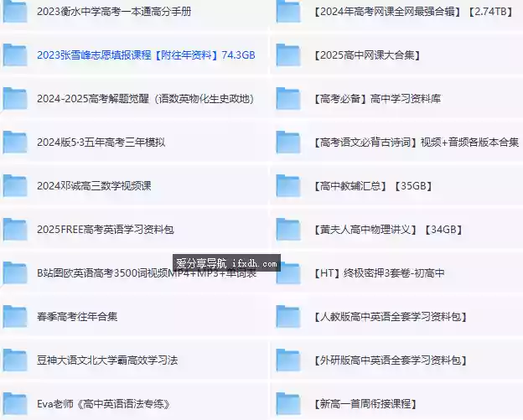Click folder icon beside 2023衡水中学高考一本通高分手册
The height and width of the screenshot is (420, 523).
coord(15,12)
